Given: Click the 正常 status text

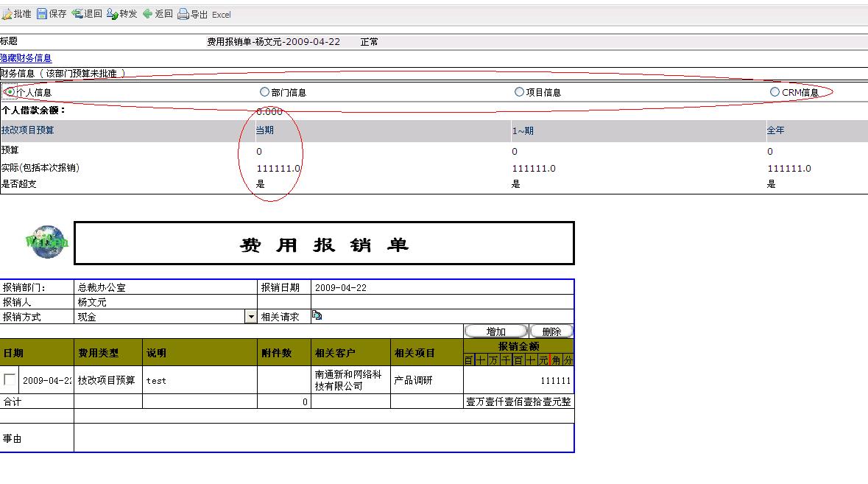Looking at the screenshot, I should (x=370, y=41).
